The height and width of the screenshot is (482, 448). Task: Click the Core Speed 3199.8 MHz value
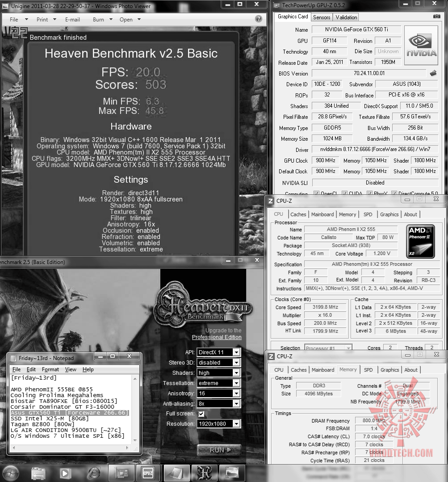click(325, 307)
